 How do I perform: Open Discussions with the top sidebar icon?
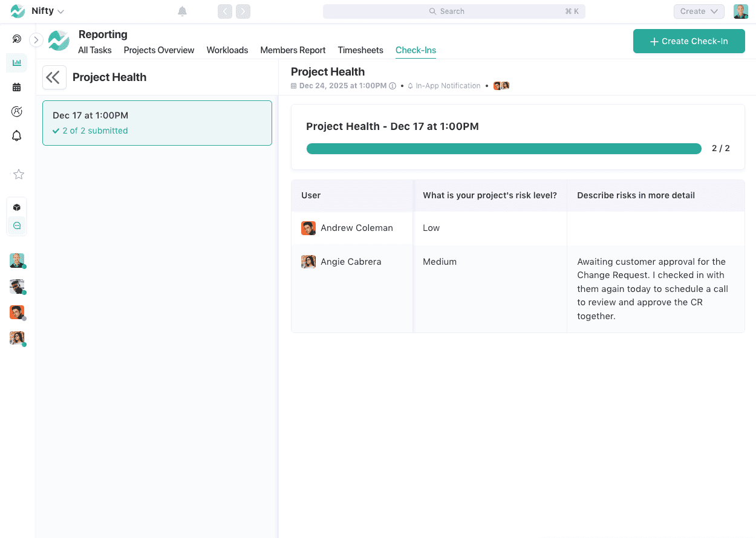(16, 38)
